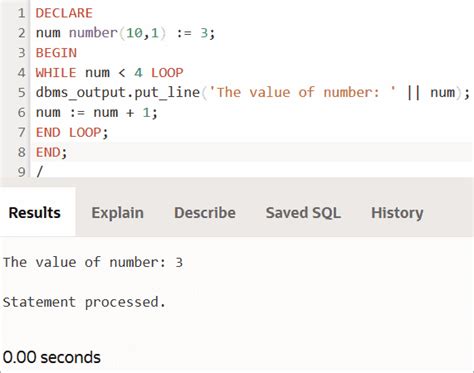Open the Explain tab

coord(117,213)
